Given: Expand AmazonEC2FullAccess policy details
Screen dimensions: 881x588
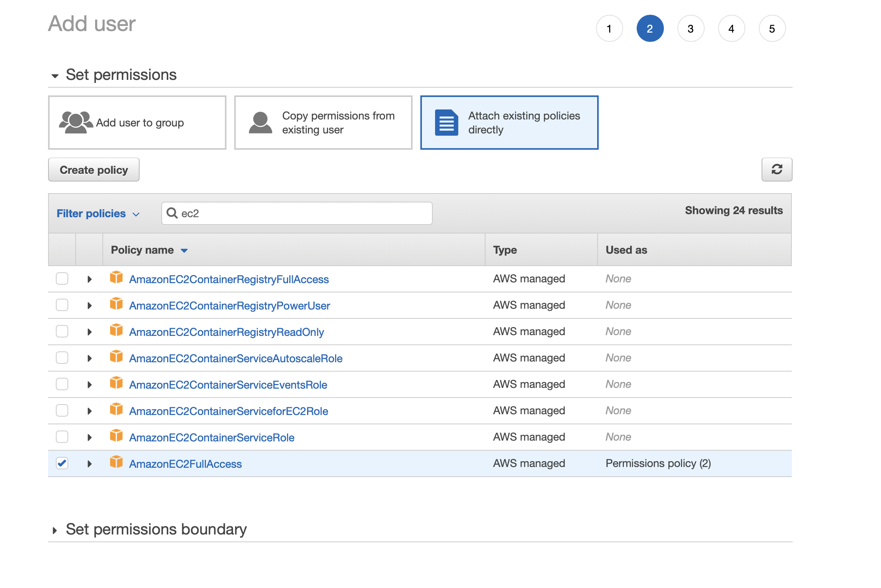Looking at the screenshot, I should click(90, 464).
